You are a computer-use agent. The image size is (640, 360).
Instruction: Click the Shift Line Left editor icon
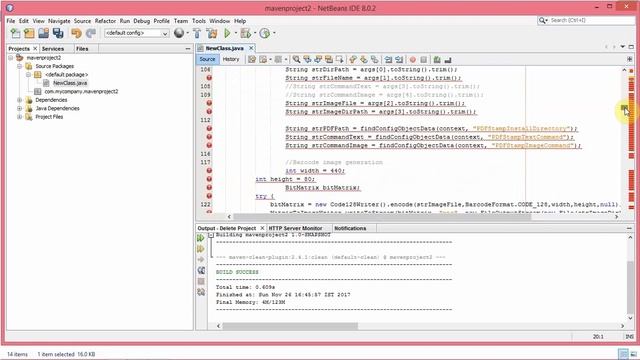coord(388,60)
